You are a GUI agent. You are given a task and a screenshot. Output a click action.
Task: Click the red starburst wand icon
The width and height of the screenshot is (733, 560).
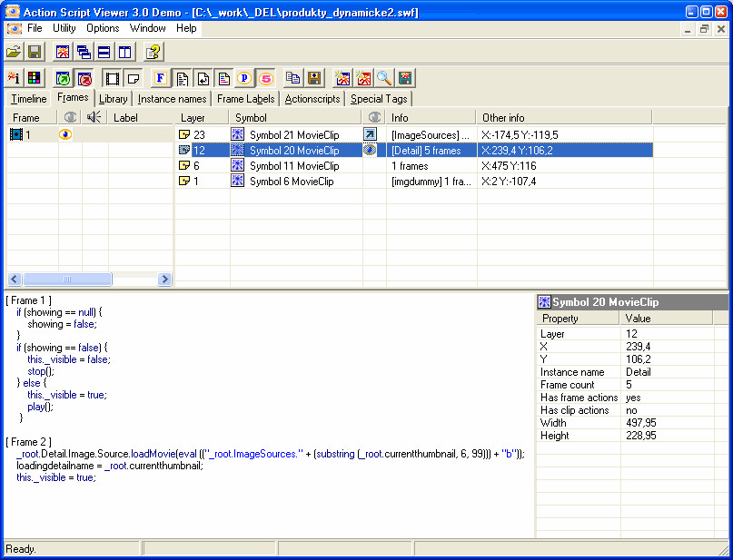[x=363, y=78]
